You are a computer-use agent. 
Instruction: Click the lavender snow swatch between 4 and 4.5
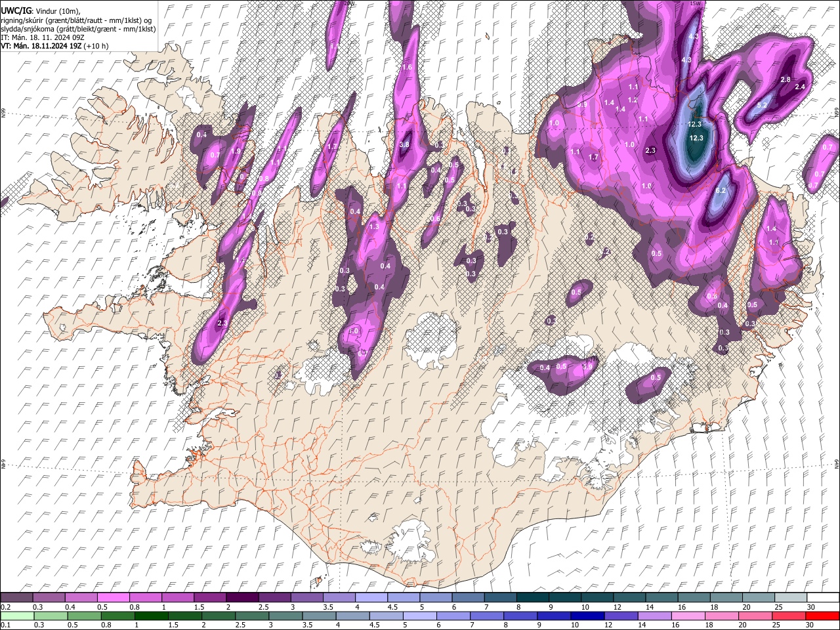370,598
